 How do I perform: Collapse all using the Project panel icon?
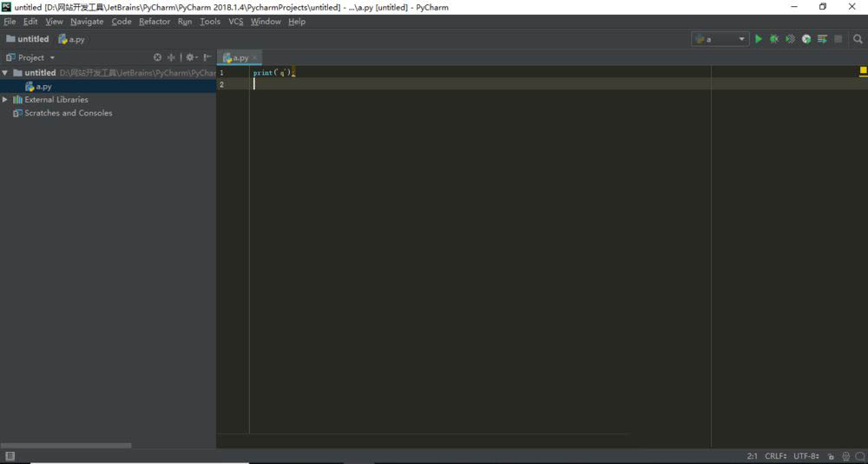coord(171,57)
